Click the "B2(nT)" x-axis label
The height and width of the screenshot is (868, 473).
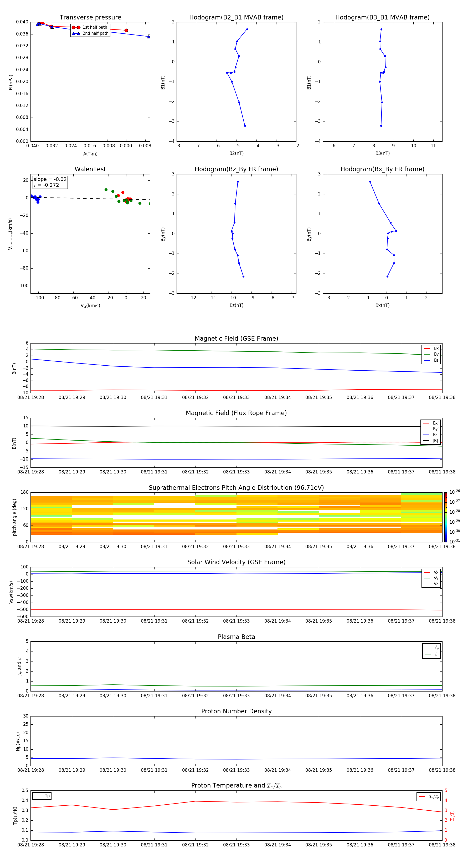pyautogui.click(x=236, y=153)
